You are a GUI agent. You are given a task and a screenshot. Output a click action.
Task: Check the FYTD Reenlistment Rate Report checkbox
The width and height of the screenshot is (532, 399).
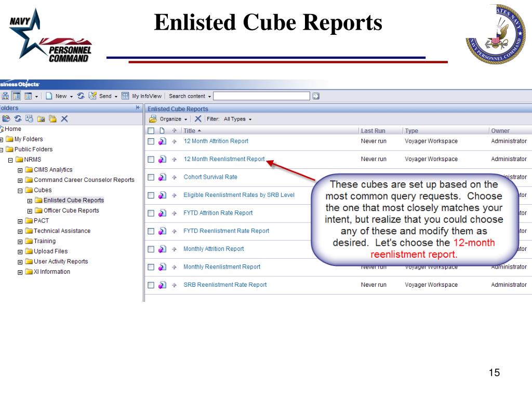[x=151, y=231]
